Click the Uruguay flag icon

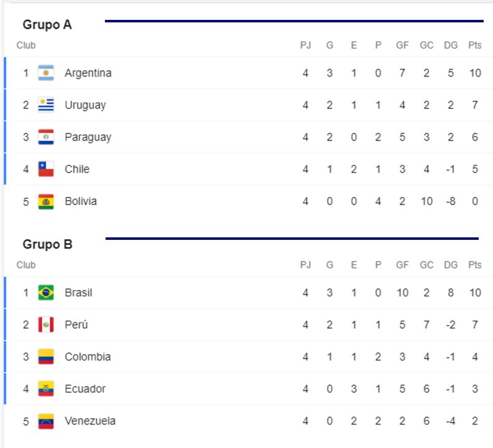[46, 105]
